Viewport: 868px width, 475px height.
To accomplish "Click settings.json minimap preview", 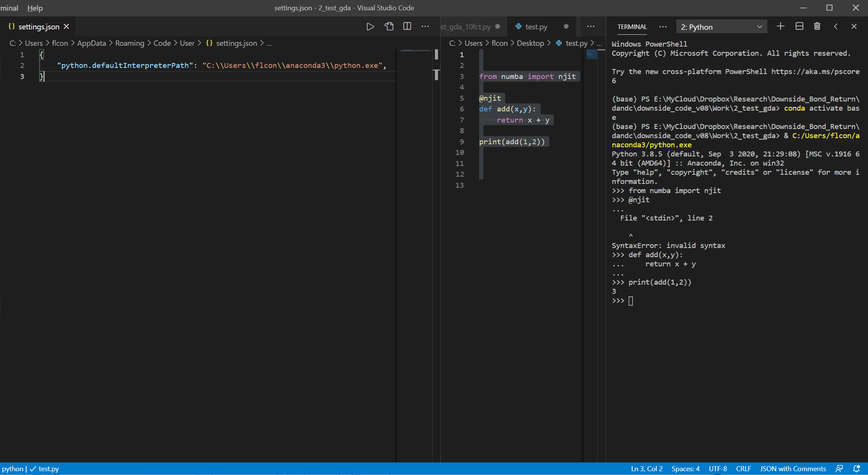I will (415, 50).
